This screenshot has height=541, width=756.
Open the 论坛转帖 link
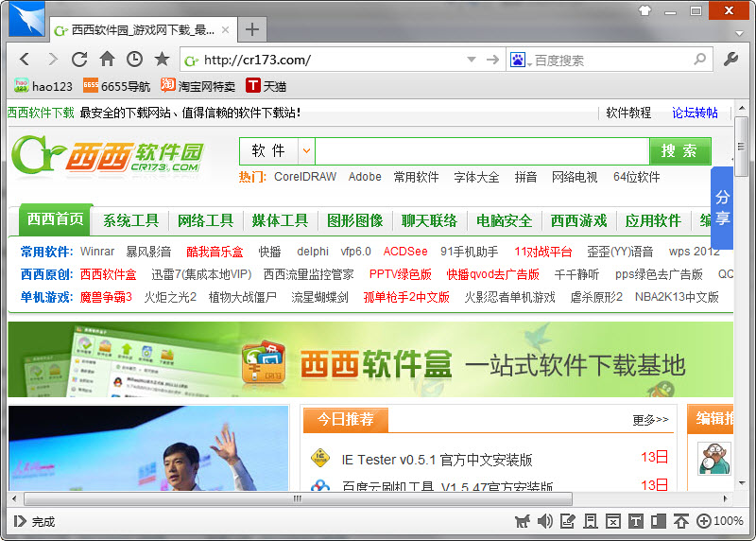point(695,113)
